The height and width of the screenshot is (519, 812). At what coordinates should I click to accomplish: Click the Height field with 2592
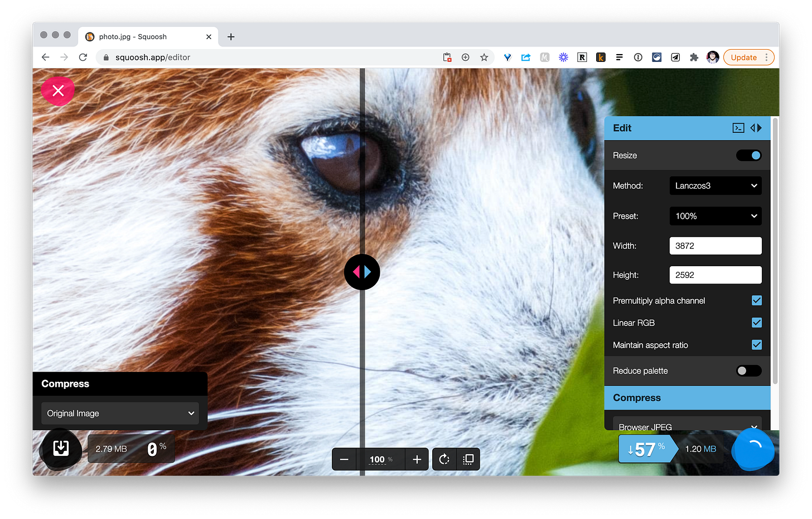pos(716,275)
